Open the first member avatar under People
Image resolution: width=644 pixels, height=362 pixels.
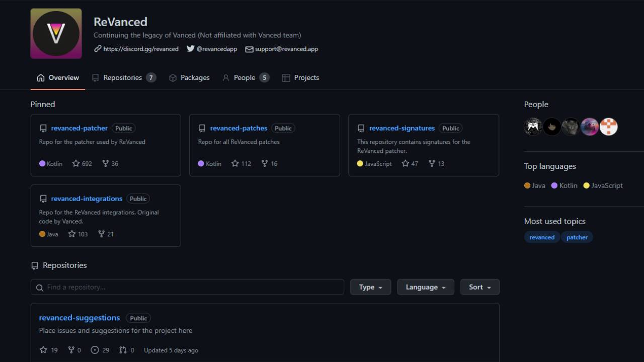pyautogui.click(x=533, y=127)
